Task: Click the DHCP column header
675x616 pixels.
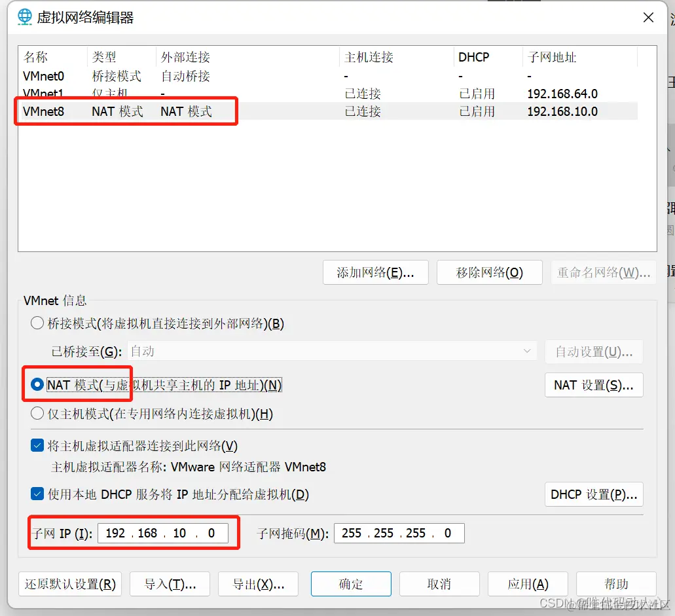Action: click(488, 57)
